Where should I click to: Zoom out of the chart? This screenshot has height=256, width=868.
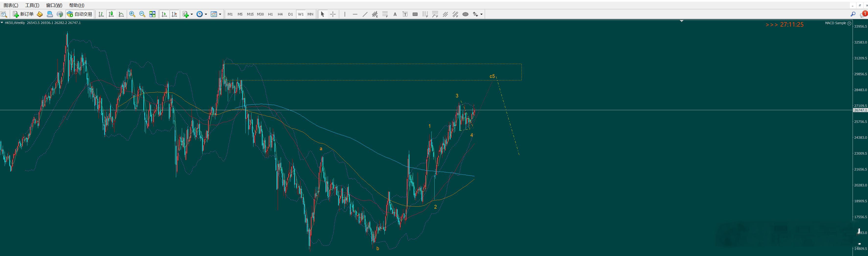click(x=142, y=14)
